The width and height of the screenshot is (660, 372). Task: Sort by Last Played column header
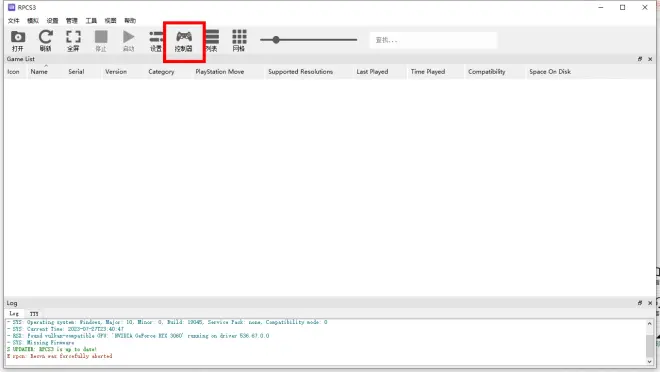pos(373,72)
